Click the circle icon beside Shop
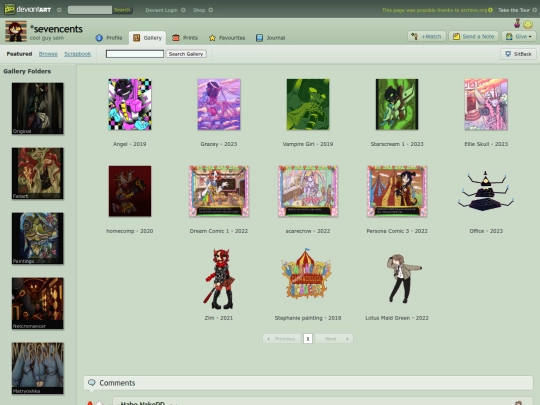 210,10
